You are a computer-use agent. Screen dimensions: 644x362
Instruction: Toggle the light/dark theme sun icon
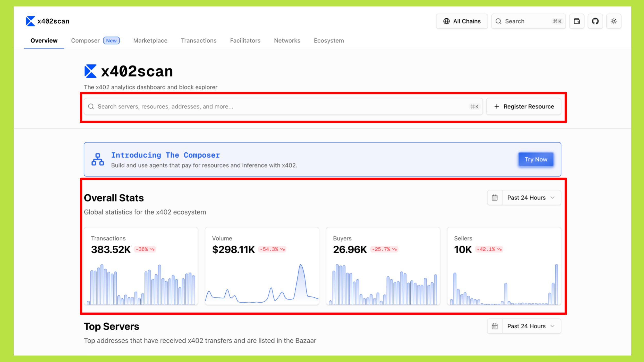pos(614,21)
